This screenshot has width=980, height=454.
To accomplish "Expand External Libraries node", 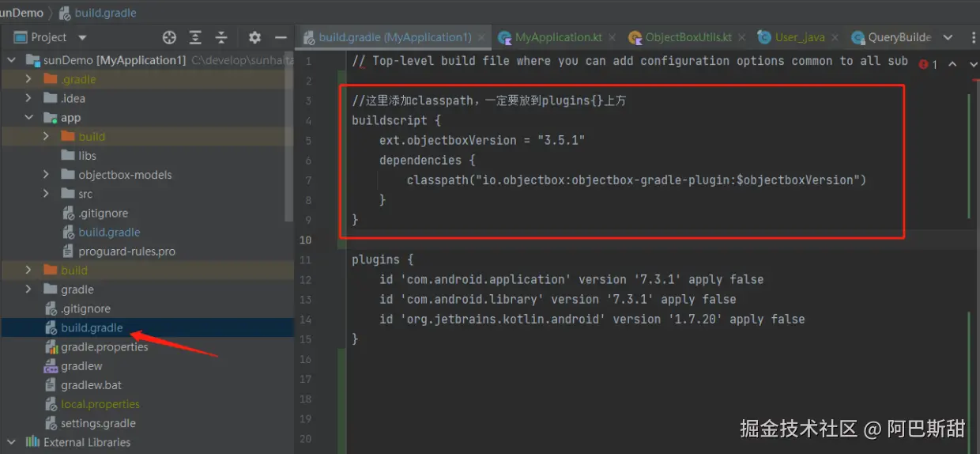I will pyautogui.click(x=11, y=442).
